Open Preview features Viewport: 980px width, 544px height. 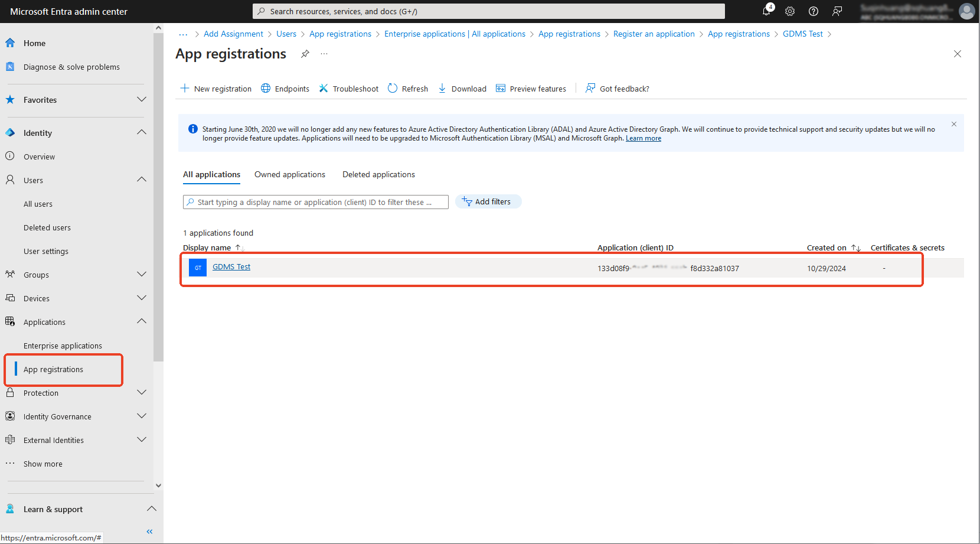(x=531, y=89)
